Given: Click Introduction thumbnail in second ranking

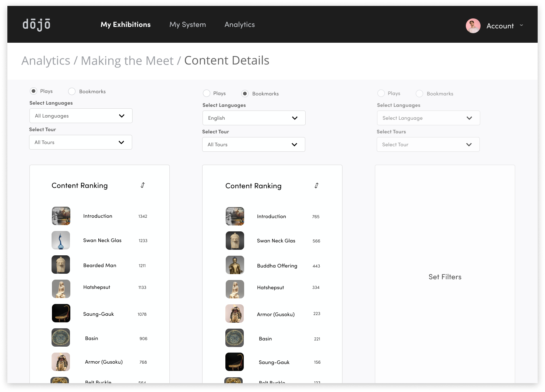Looking at the screenshot, I should pyautogui.click(x=235, y=216).
